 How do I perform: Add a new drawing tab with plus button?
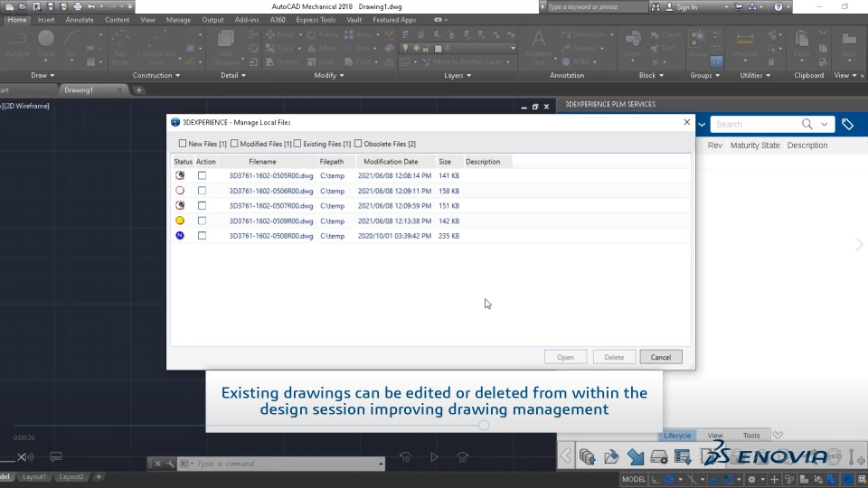click(139, 89)
